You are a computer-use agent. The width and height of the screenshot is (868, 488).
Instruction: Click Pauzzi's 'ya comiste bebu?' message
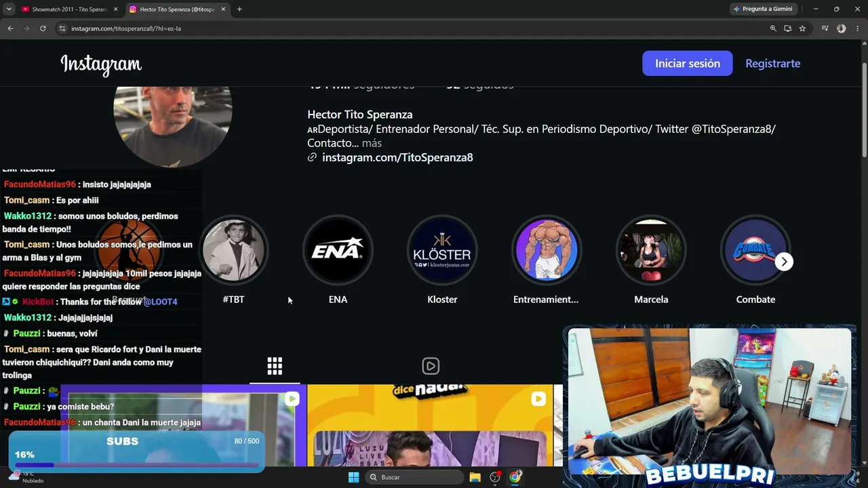(80, 407)
